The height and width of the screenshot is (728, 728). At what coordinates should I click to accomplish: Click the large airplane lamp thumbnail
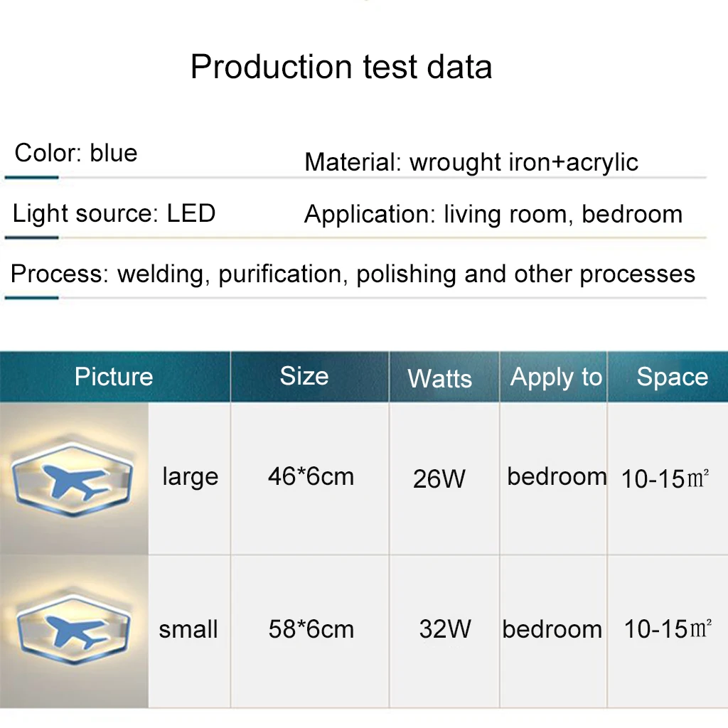point(73,478)
